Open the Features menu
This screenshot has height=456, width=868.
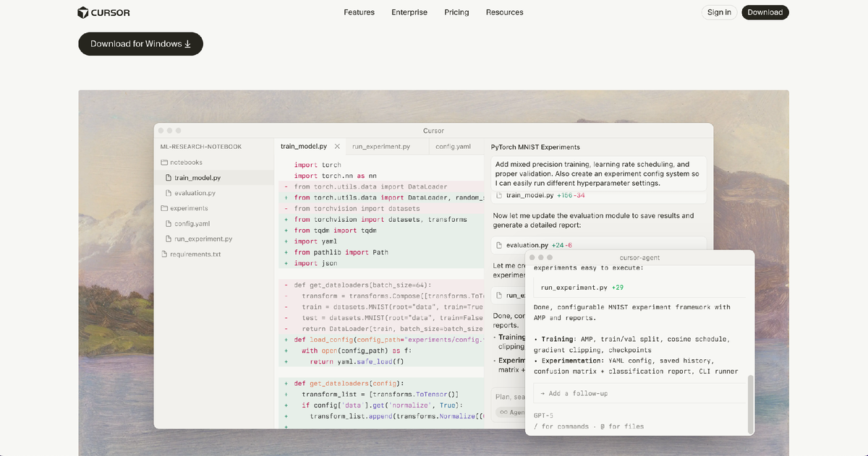click(359, 12)
